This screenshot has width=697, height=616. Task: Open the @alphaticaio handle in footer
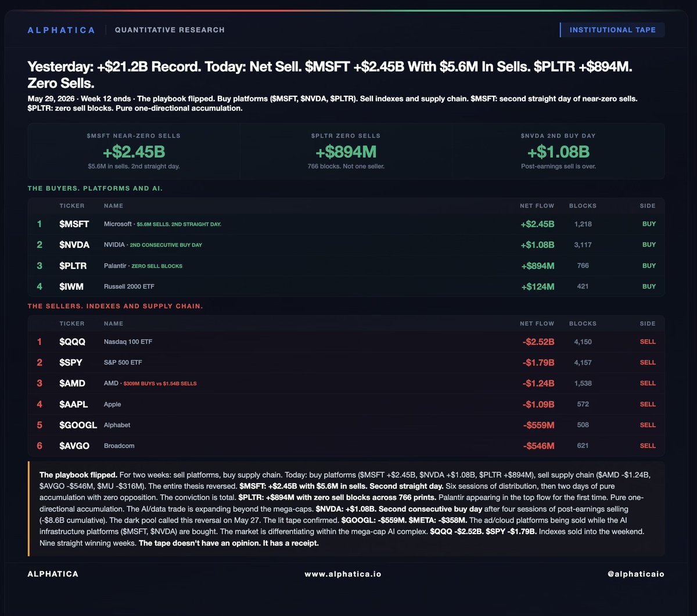click(635, 574)
